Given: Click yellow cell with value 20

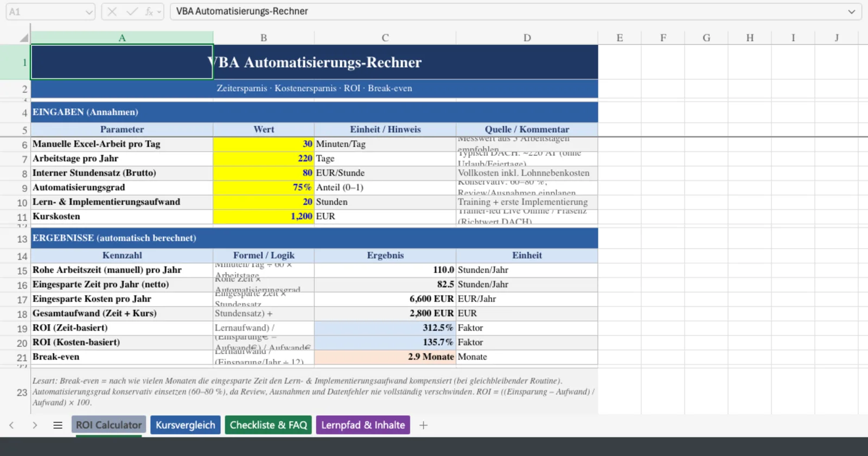Looking at the screenshot, I should coord(264,202).
